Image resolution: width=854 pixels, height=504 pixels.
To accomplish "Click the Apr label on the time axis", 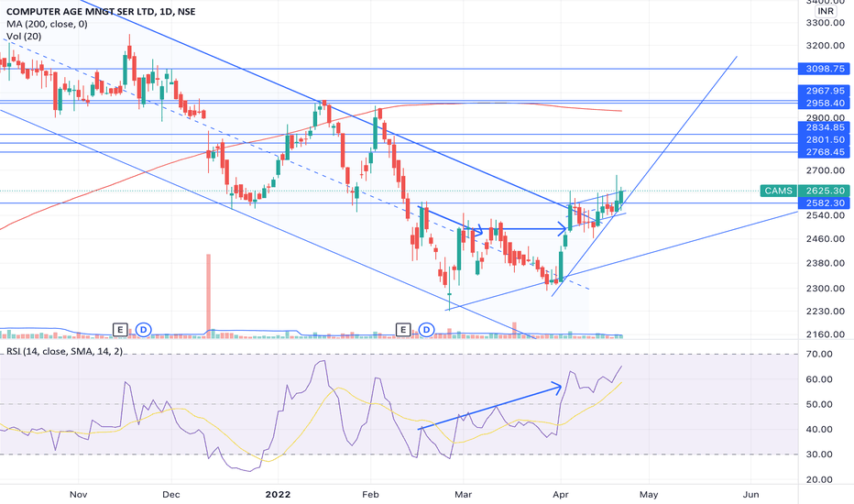I will (561, 495).
